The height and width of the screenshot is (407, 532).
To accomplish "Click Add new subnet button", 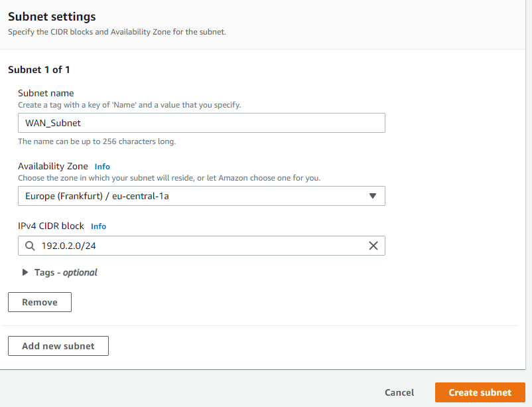I will 58,346.
